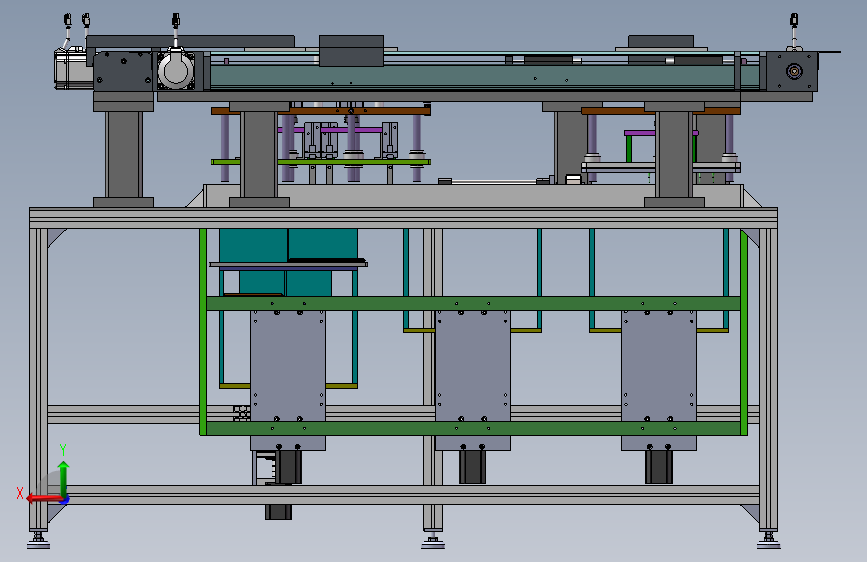867x562 pixels.
Task: Select the round white gearbox cover on the top rail
Action: pos(175,70)
